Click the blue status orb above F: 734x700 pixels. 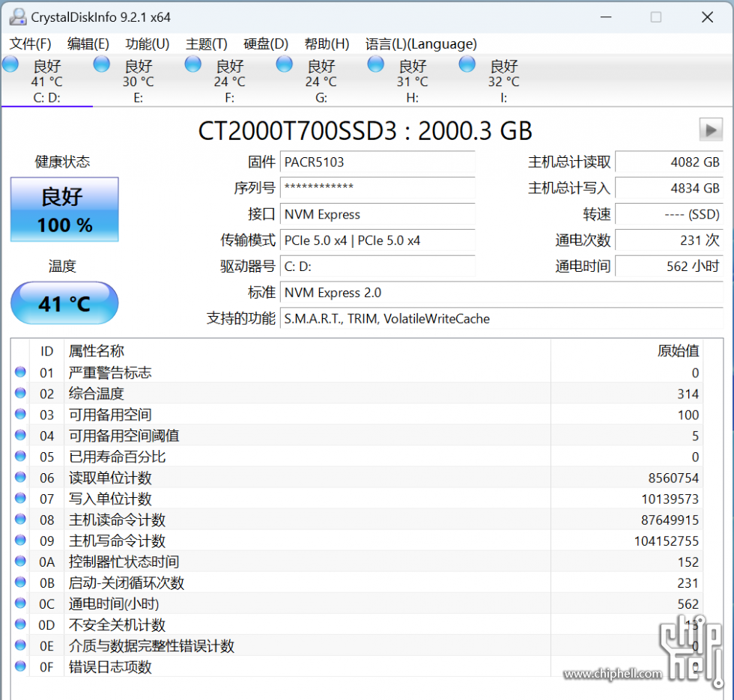click(x=193, y=64)
